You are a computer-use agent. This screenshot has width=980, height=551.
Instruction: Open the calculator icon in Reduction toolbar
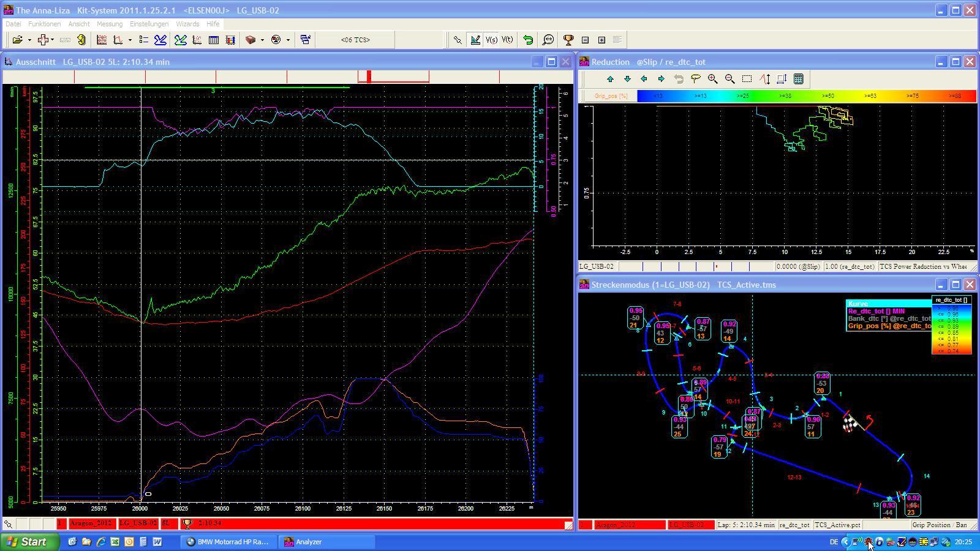pos(798,79)
